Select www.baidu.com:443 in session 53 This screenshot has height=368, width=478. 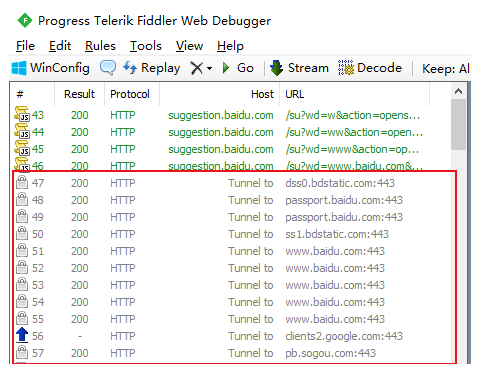335,285
